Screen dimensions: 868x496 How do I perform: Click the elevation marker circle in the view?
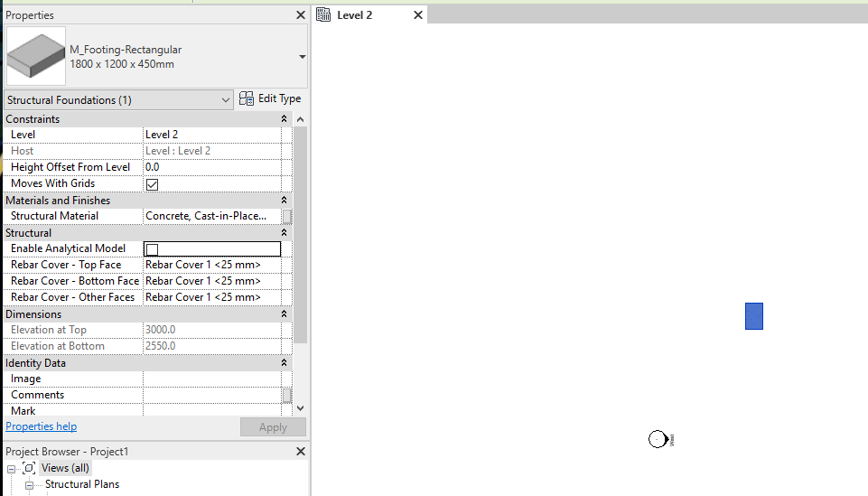[658, 439]
